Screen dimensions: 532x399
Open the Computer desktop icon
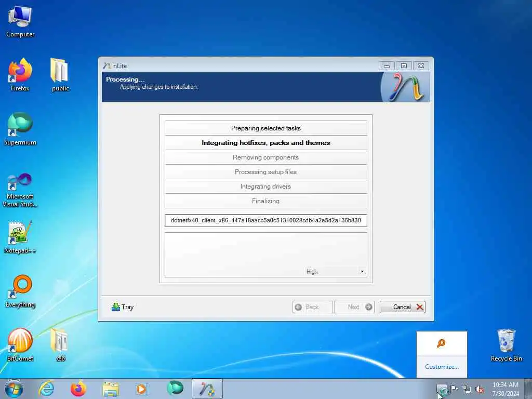tap(20, 21)
